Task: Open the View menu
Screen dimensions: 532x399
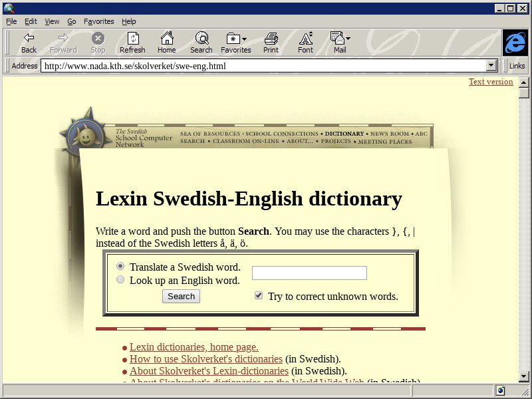Action: coord(52,21)
